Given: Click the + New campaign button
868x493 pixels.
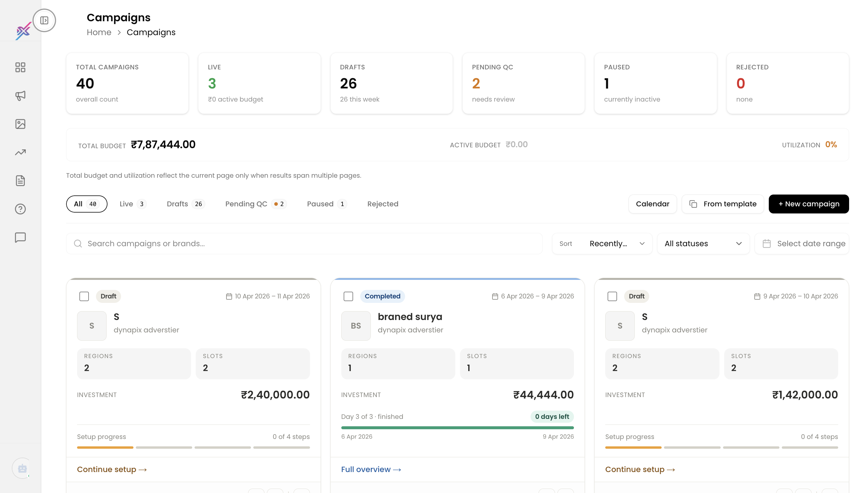Looking at the screenshot, I should [x=809, y=204].
